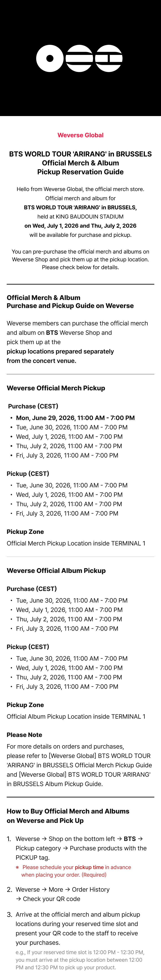Screen dimensions: 161x980
Task: Open the BRUSSELS Album Pickup Guide reference
Action: pyautogui.click(x=78, y=779)
